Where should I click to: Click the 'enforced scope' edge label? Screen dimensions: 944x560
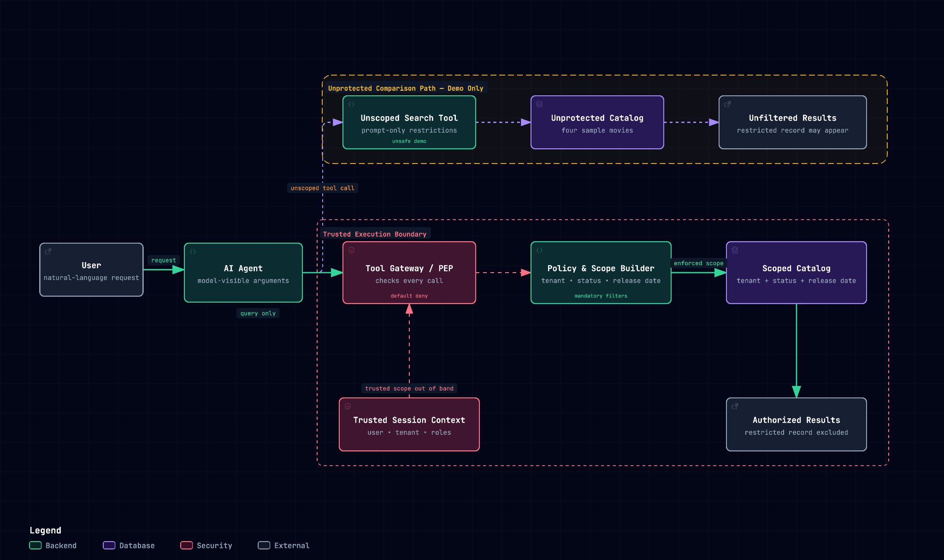699,263
